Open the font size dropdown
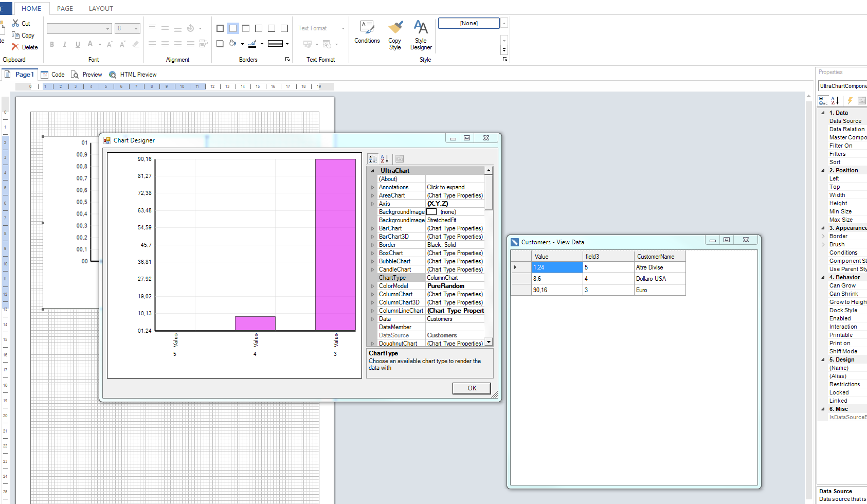Image resolution: width=867 pixels, height=504 pixels. click(x=136, y=28)
